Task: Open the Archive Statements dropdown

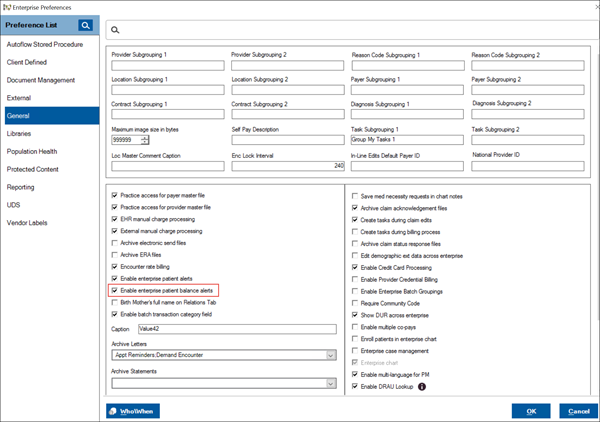Action: [x=331, y=383]
